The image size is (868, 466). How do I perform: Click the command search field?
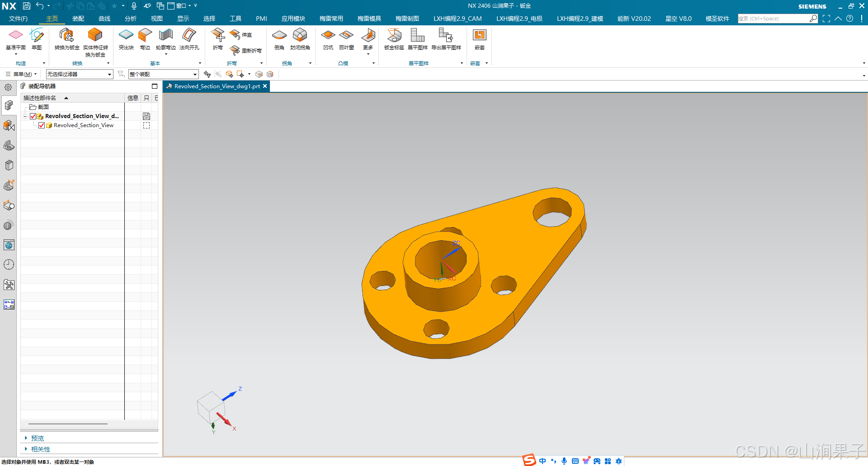[774, 19]
